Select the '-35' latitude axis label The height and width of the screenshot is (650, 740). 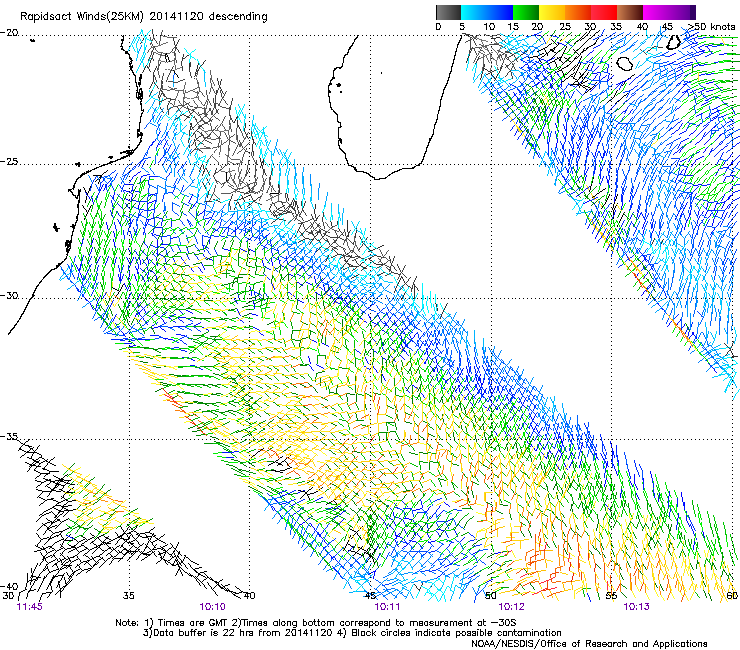coord(9,437)
